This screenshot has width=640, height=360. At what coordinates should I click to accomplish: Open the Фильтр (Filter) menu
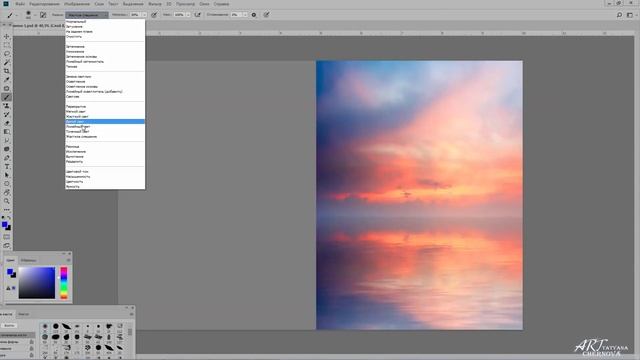pos(154,4)
